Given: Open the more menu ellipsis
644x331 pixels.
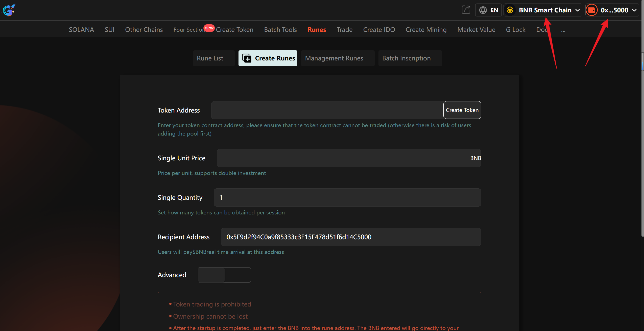Looking at the screenshot, I should 563,30.
